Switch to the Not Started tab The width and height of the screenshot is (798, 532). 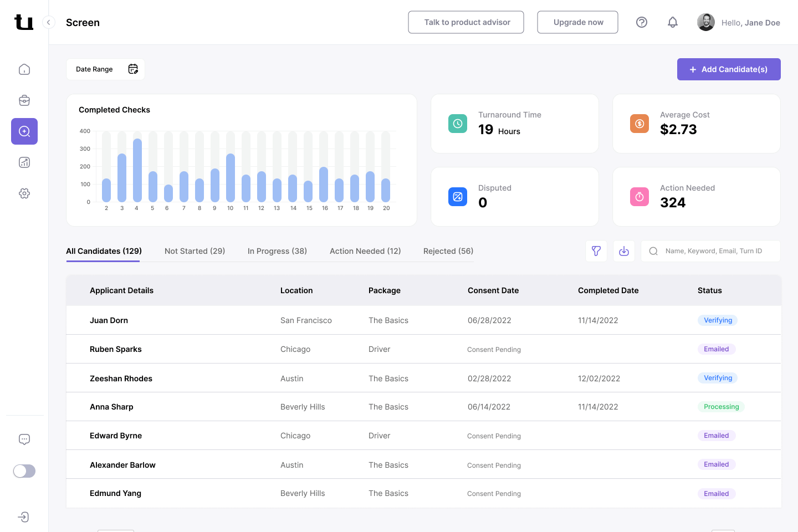tap(195, 251)
